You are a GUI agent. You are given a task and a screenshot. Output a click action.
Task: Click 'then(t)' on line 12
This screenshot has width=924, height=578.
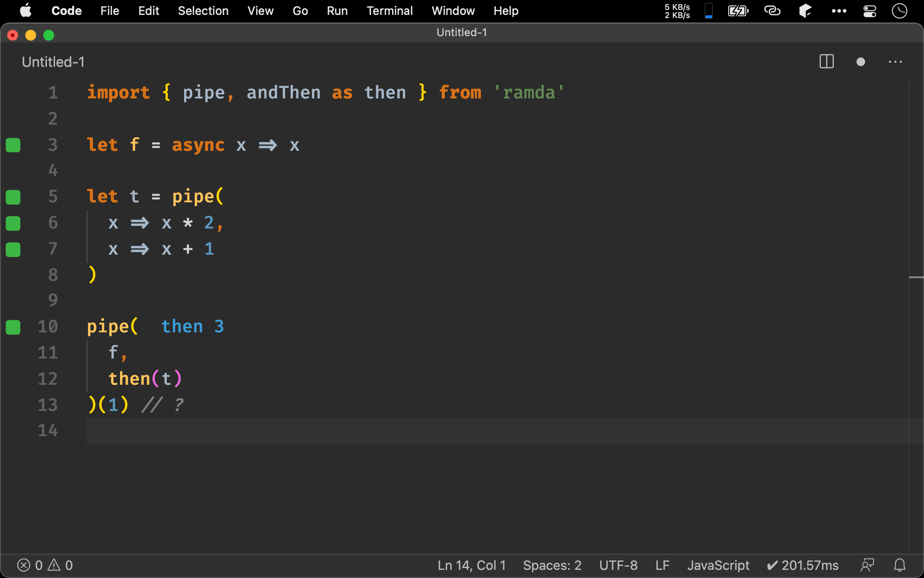click(145, 378)
